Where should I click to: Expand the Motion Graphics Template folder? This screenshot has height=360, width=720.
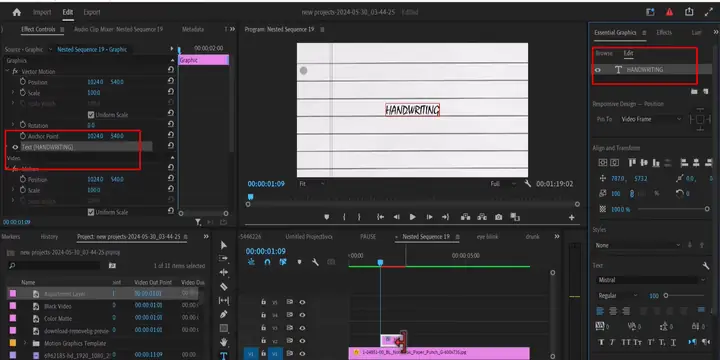click(x=25, y=343)
